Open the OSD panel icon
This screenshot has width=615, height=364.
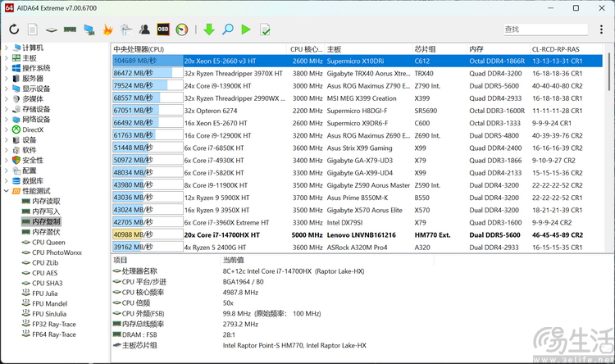click(x=163, y=30)
